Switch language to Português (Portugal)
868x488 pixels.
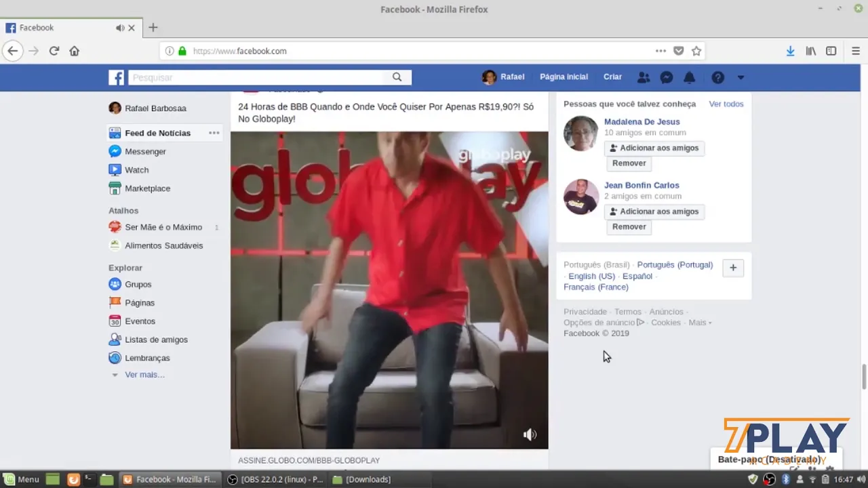pyautogui.click(x=675, y=265)
